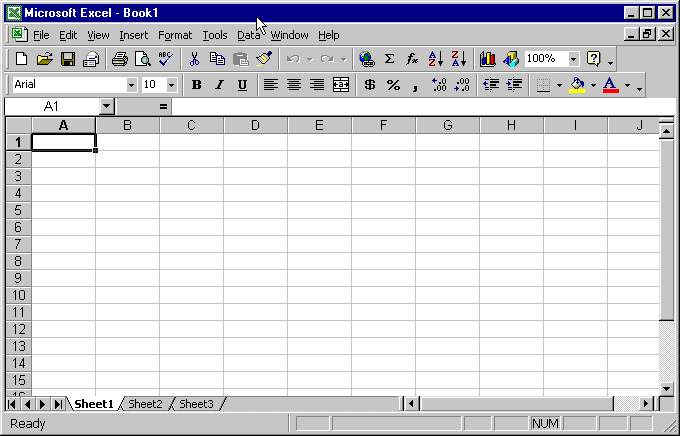Open the Arial font name dropdown
This screenshot has height=436, width=680.
coord(131,85)
